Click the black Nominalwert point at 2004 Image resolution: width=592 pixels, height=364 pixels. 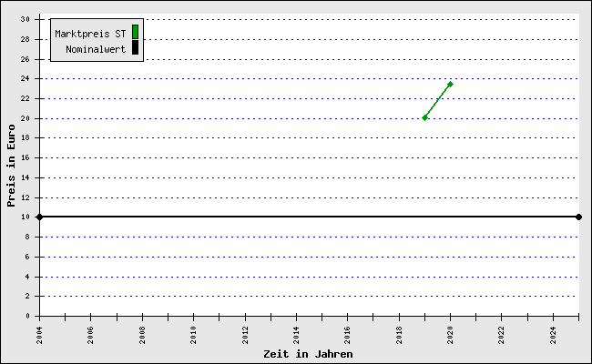coord(39,217)
